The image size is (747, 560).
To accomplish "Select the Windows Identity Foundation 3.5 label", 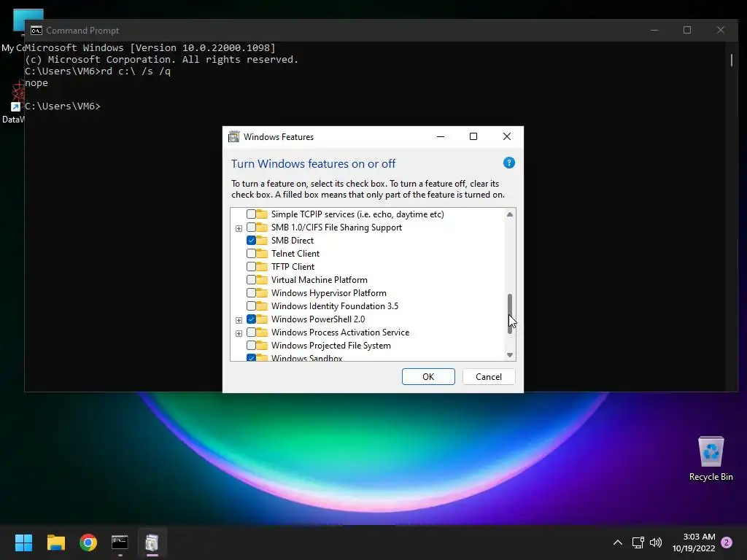I will [x=334, y=306].
